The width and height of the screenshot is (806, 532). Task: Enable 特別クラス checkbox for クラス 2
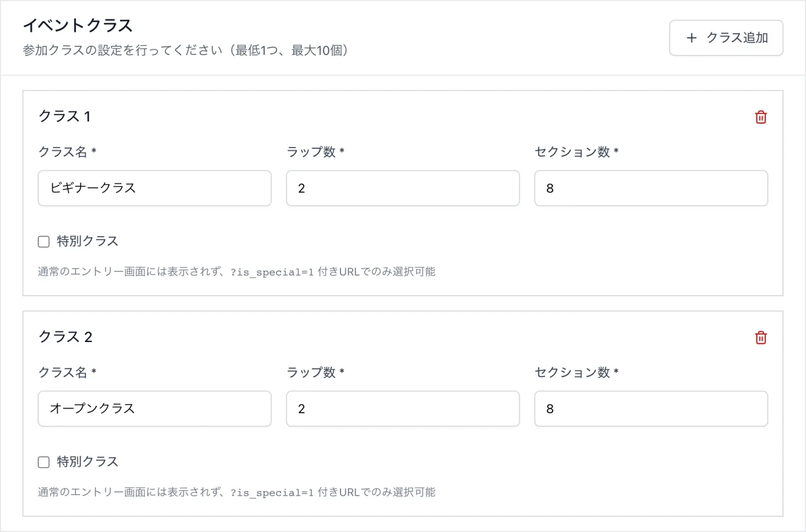pos(44,462)
